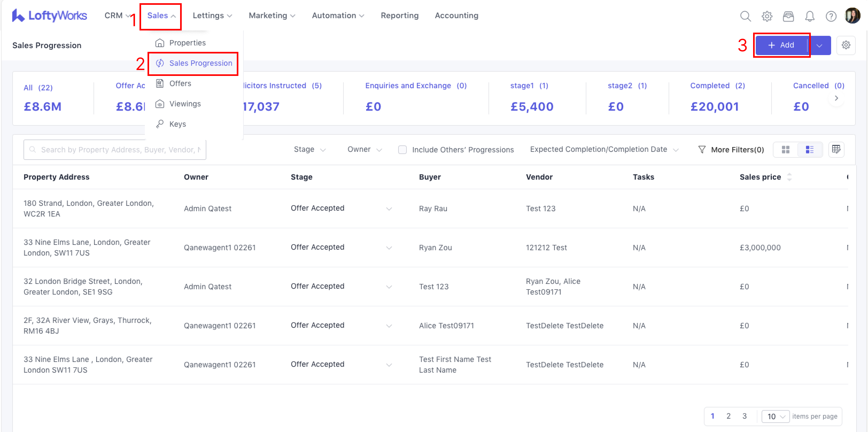Click the inbox tray icon
Screen dimensions: 868x432
point(788,16)
